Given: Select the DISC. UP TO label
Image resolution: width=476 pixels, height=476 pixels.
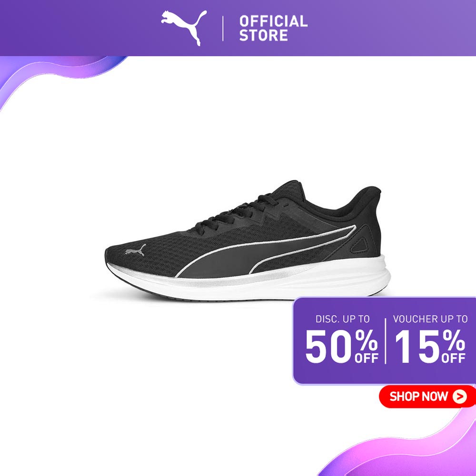Looking at the screenshot, I should (342, 319).
